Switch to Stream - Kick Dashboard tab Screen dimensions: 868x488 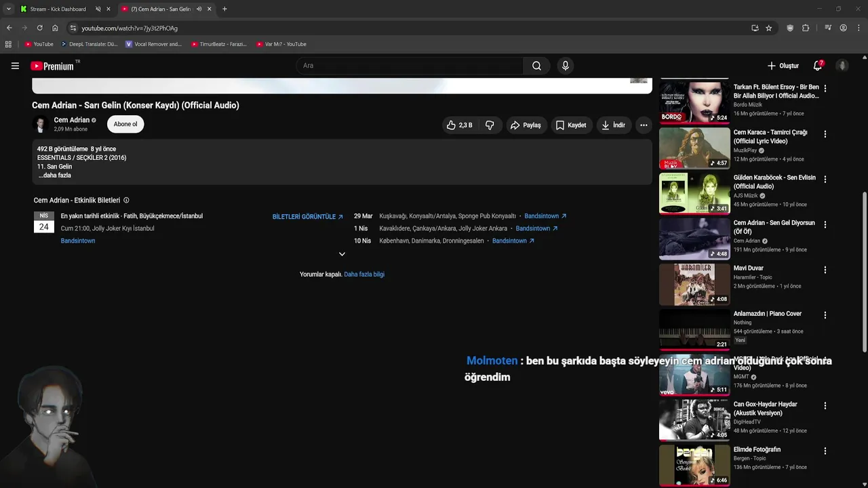tap(58, 9)
